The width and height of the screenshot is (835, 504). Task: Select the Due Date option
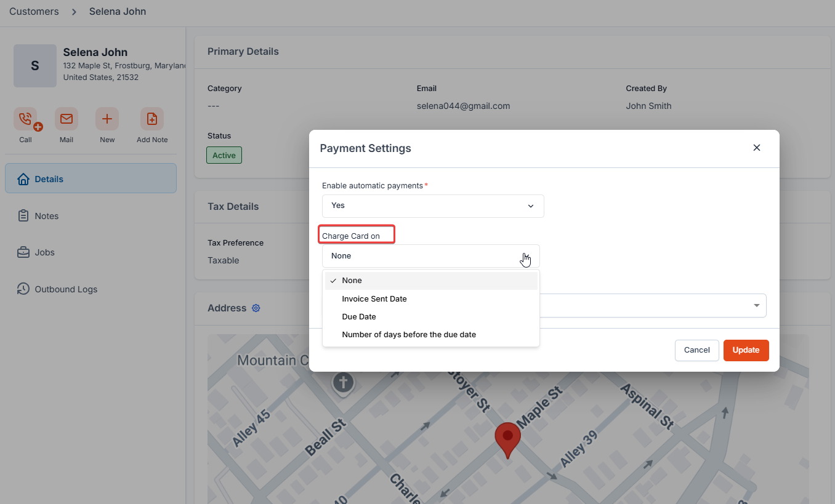coord(431,317)
